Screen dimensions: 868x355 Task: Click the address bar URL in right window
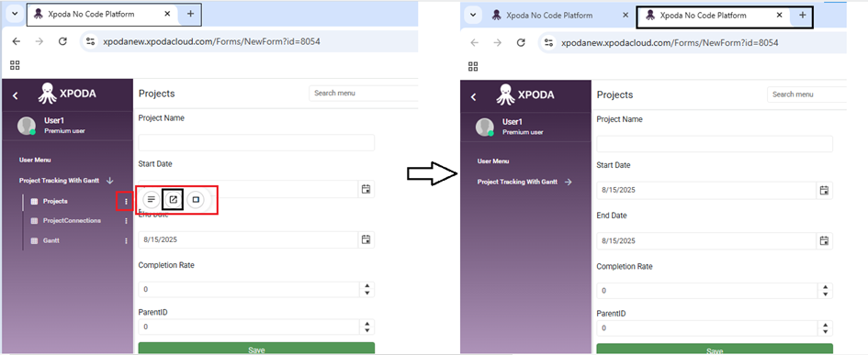[670, 42]
